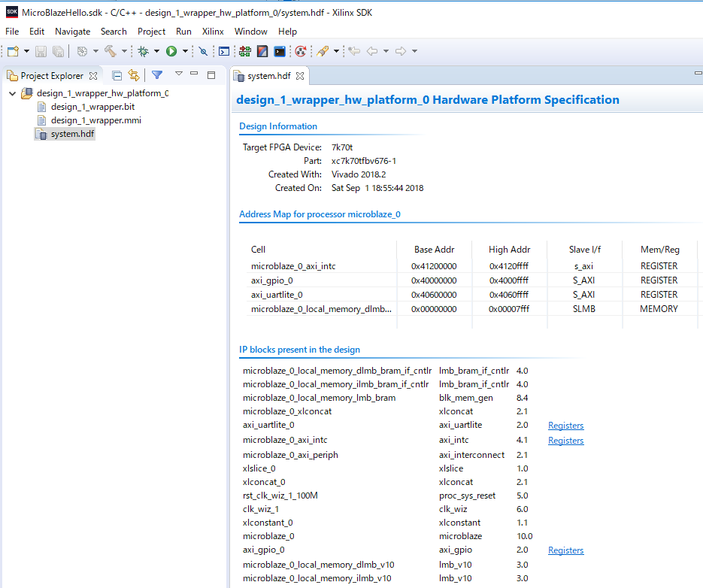
Task: Open the terminal console toolbar icon
Action: tap(224, 51)
